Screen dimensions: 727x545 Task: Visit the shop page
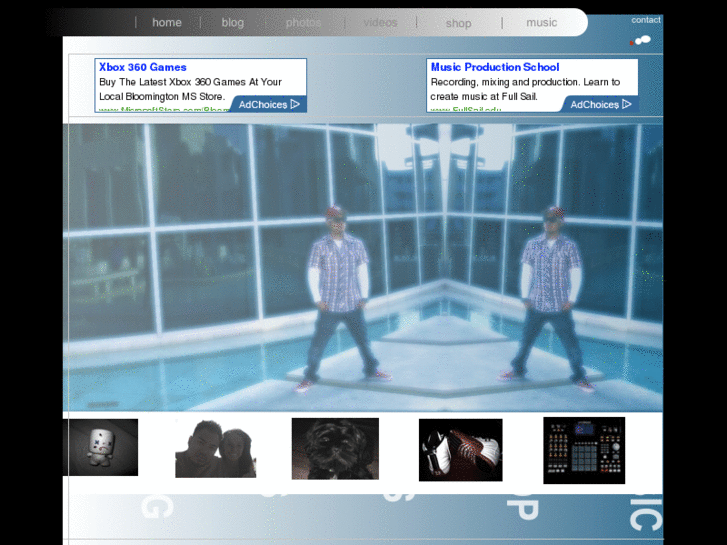coord(459,23)
